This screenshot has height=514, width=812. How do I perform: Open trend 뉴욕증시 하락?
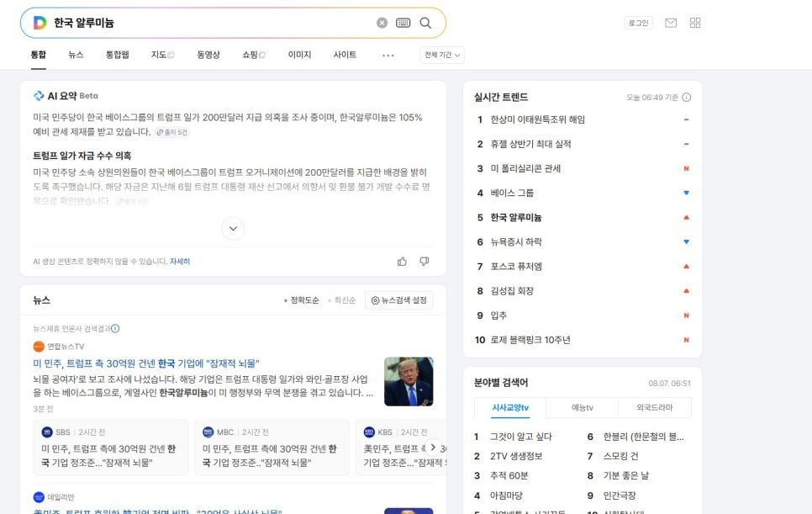[x=516, y=242]
